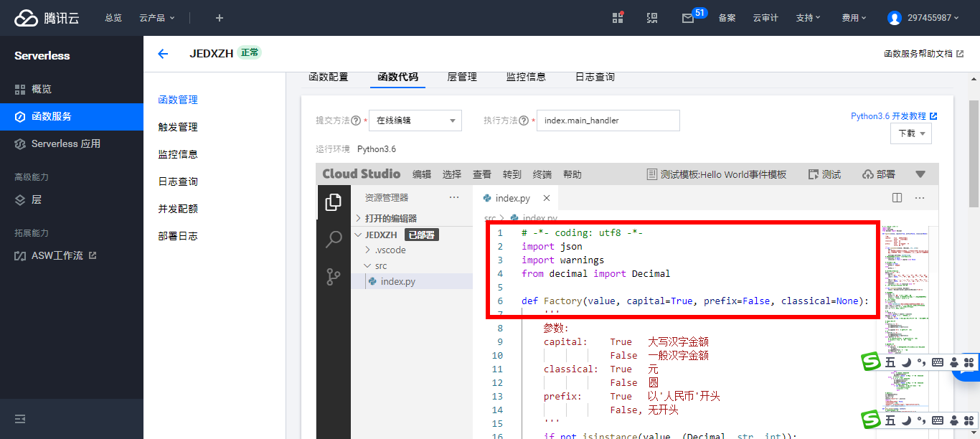The height and width of the screenshot is (439, 980).
Task: Open the 函数服务帮助文档 link
Action: coord(923,54)
